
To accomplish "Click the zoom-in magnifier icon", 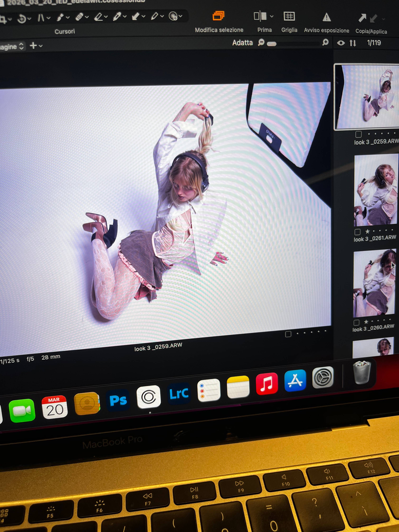I will (x=325, y=43).
